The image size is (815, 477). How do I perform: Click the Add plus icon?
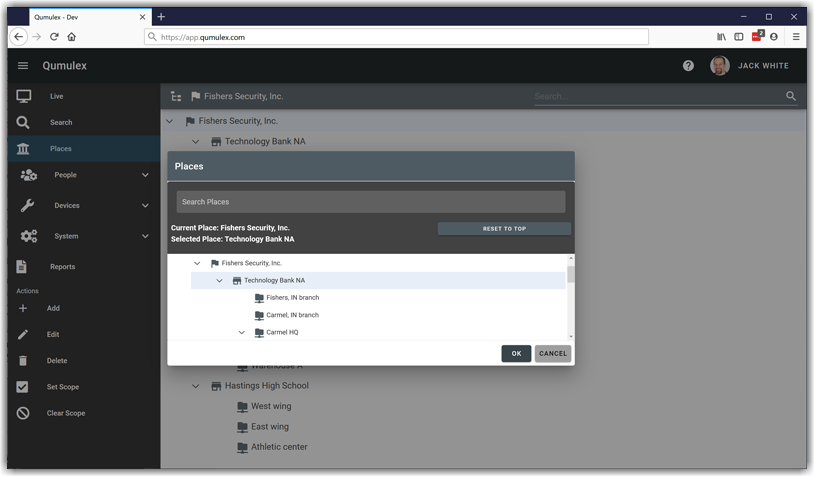[x=23, y=308]
